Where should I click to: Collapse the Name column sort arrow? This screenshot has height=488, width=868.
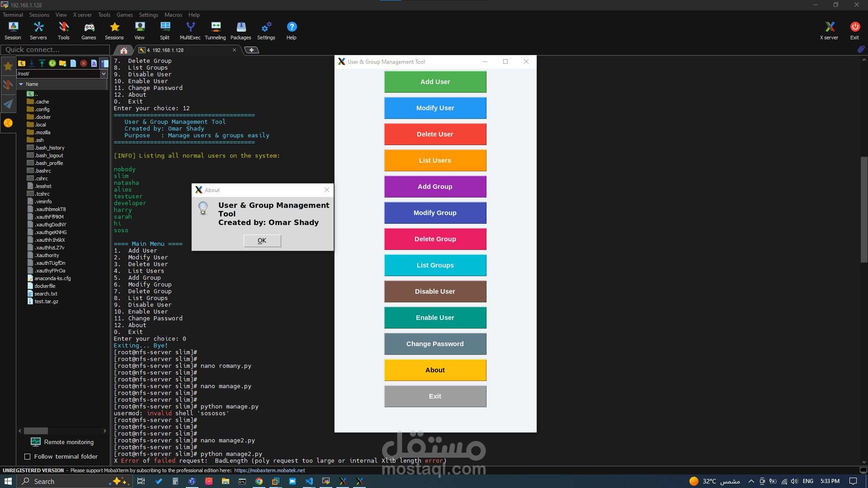pos(21,84)
